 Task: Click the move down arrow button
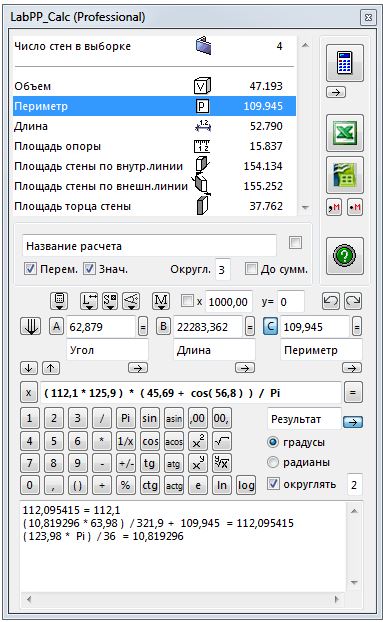click(29, 368)
